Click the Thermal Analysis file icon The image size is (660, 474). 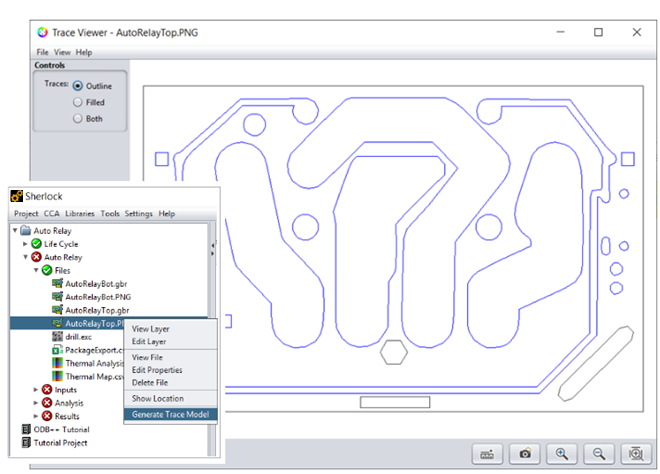(57, 363)
